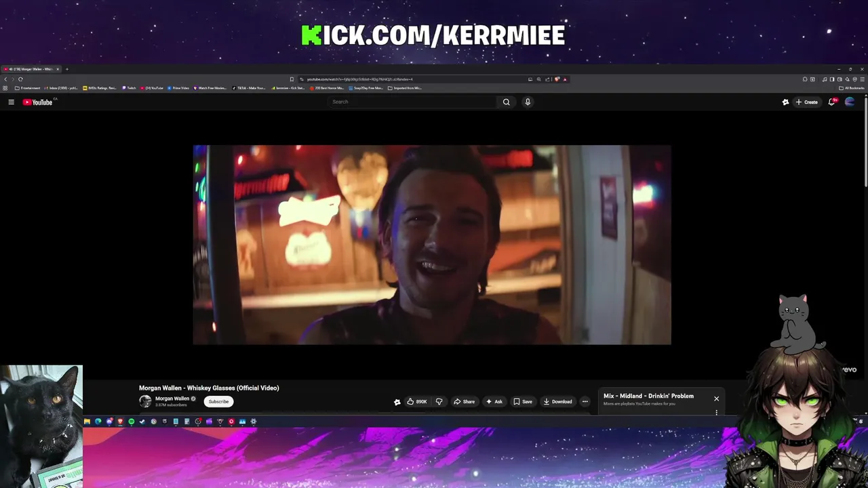Click the YouTube address bar URL
This screenshot has width=868, height=488.
point(359,79)
